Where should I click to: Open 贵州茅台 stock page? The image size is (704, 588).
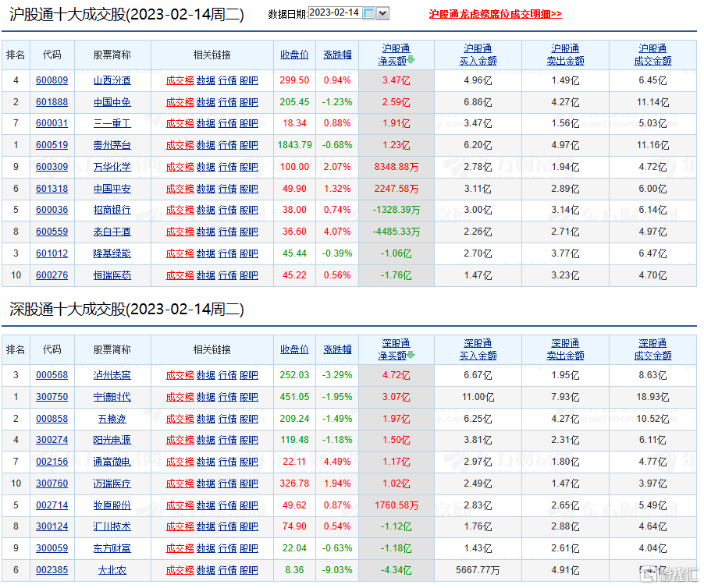(112, 145)
